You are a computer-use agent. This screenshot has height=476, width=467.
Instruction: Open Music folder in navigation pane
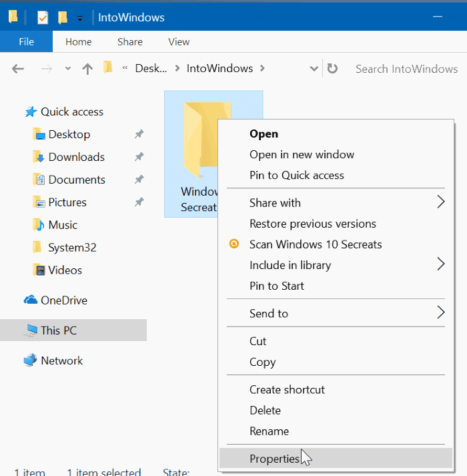coord(63,225)
